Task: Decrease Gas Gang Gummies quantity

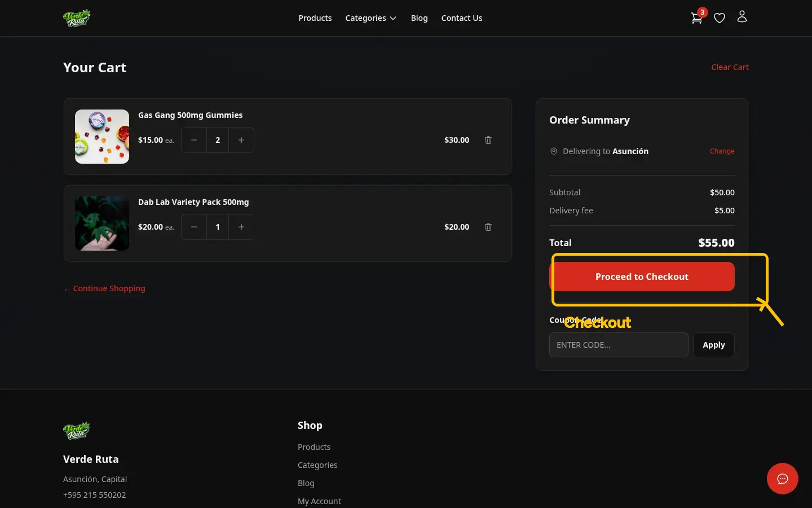Action: tap(194, 140)
